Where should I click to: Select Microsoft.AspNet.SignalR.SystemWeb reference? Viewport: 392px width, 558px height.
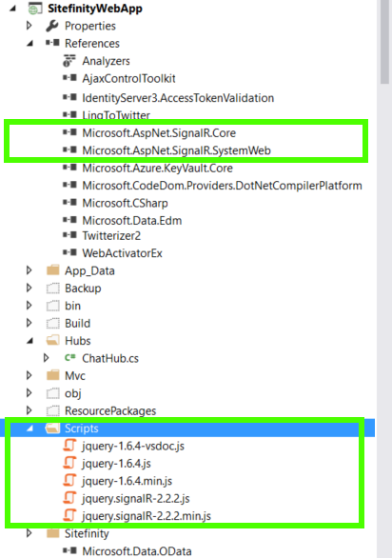tap(176, 150)
